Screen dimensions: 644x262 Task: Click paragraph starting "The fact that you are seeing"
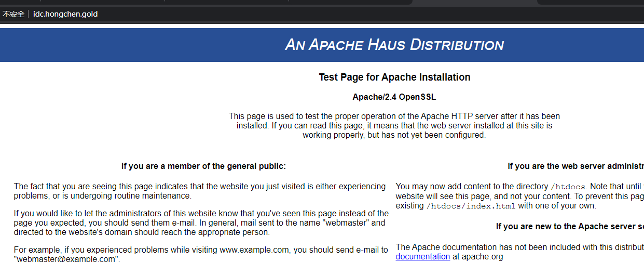200,191
